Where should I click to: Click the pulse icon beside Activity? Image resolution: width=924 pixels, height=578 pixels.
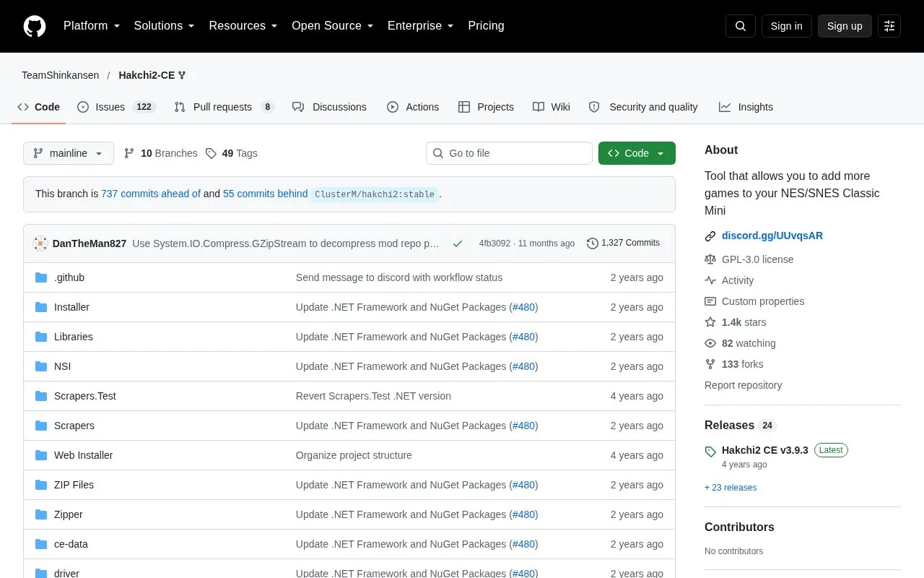coord(710,280)
